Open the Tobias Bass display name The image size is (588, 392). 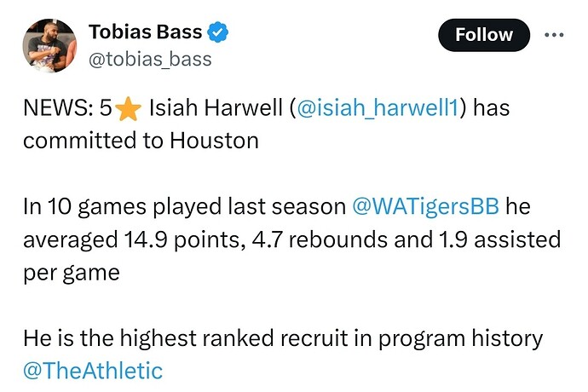click(x=146, y=32)
